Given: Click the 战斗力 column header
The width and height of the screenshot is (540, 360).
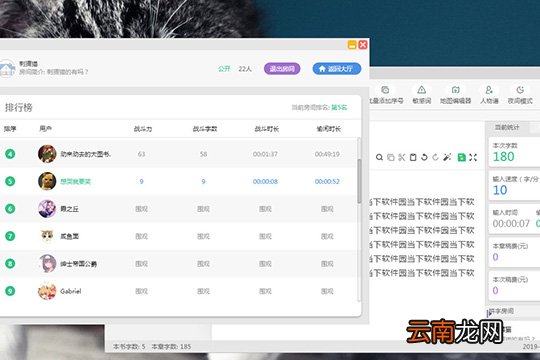Looking at the screenshot, I should coord(143,129).
